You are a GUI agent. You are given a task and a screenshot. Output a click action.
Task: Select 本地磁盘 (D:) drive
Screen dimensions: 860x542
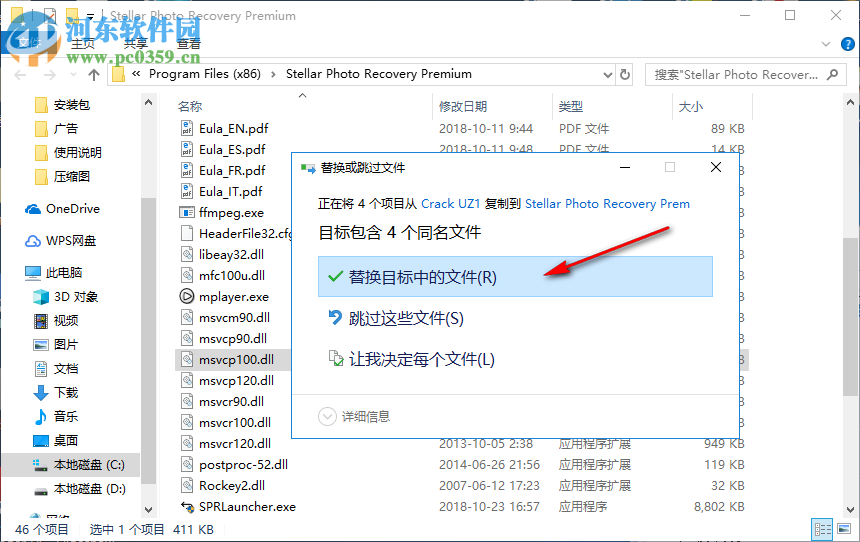pos(90,488)
